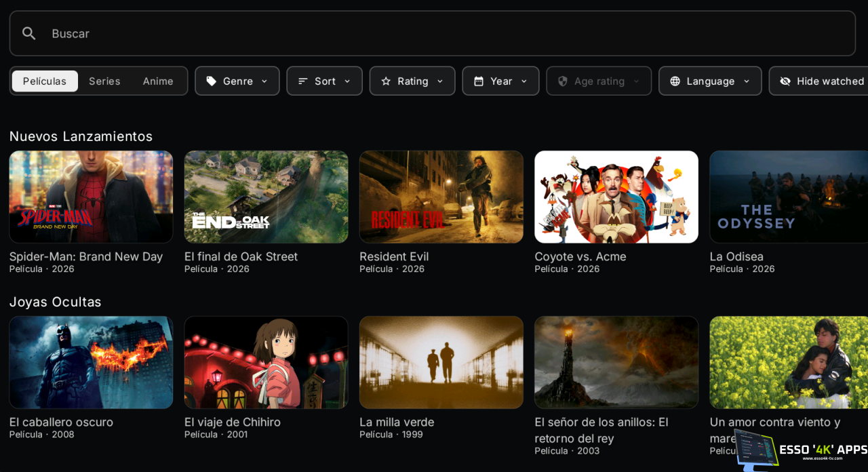
Task: Select the Películas tab
Action: click(45, 81)
